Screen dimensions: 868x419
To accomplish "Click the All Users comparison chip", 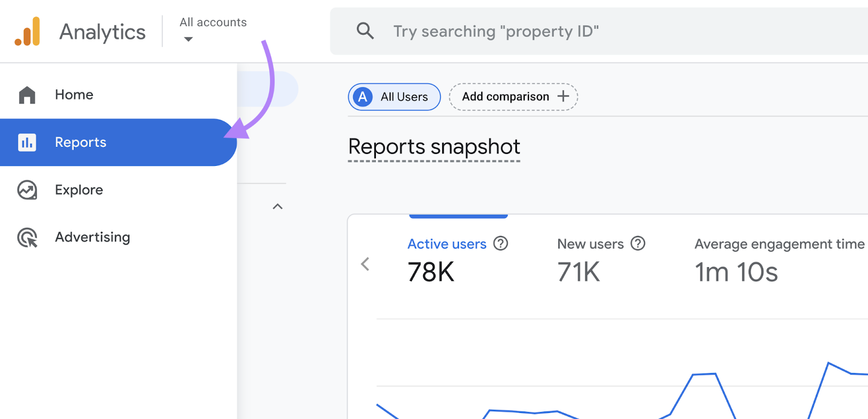I will pos(394,97).
